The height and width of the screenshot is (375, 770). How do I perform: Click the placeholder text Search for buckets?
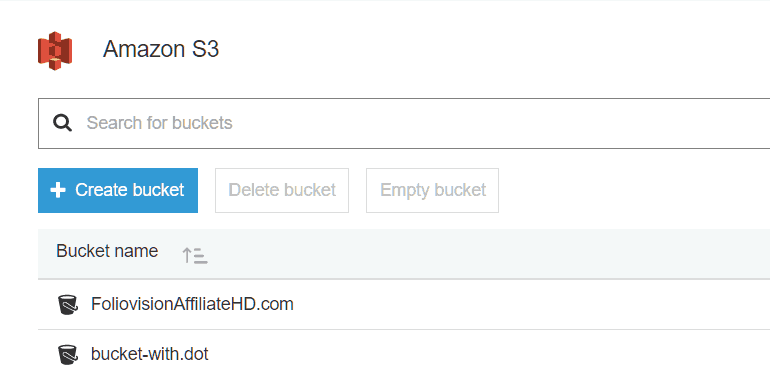pyautogui.click(x=159, y=123)
